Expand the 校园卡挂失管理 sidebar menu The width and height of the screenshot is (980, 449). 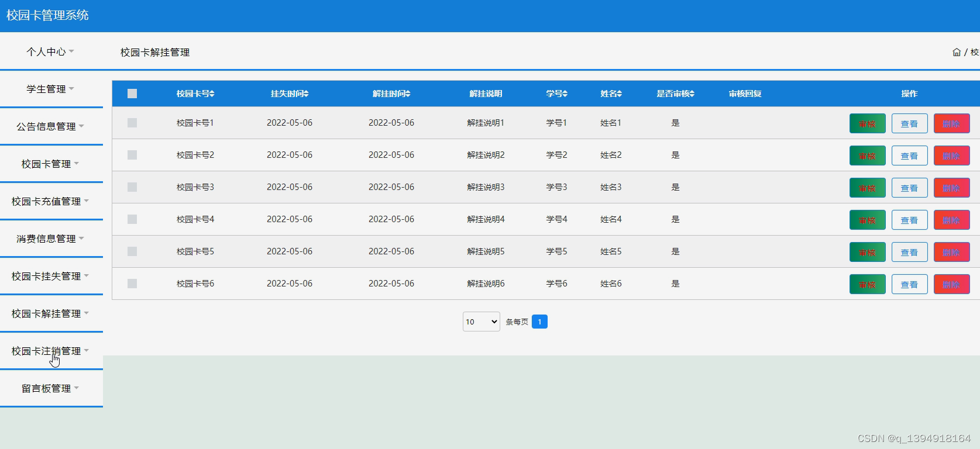51,276
